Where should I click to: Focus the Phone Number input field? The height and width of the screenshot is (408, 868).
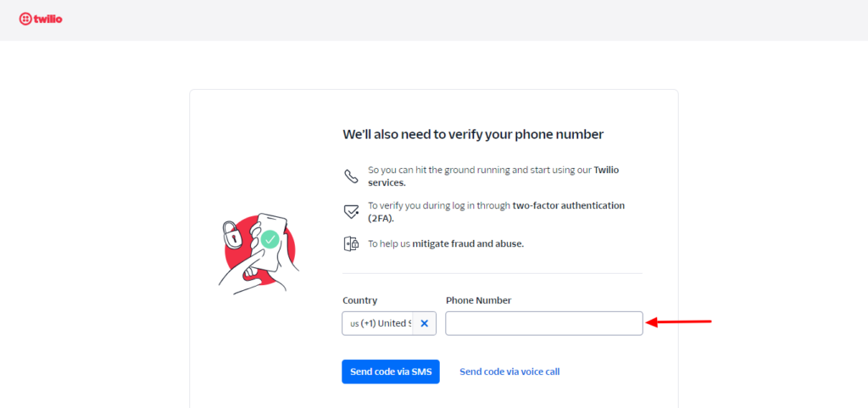click(543, 323)
